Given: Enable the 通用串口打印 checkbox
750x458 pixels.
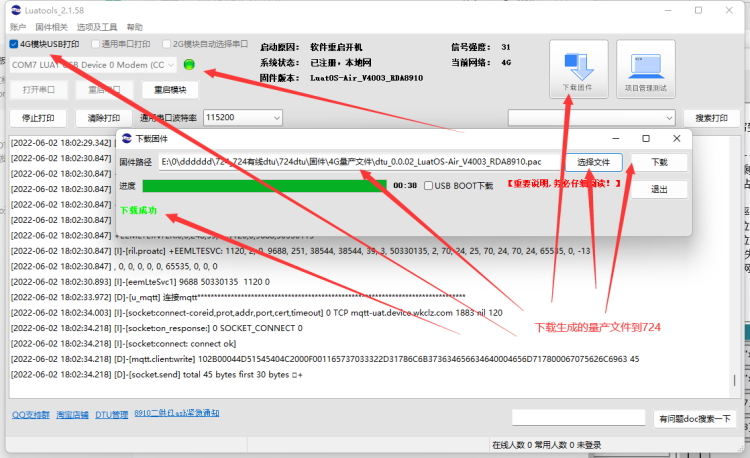Looking at the screenshot, I should coord(95,44).
